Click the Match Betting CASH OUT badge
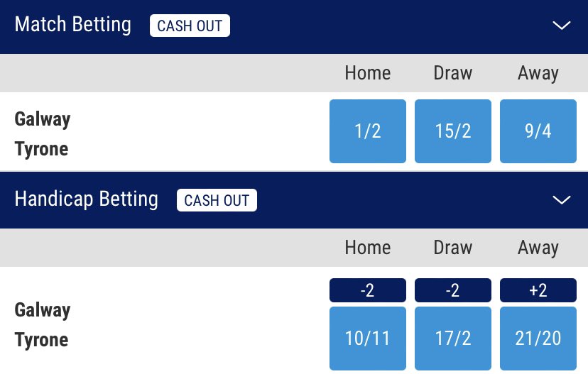The height and width of the screenshot is (374, 588). [190, 26]
